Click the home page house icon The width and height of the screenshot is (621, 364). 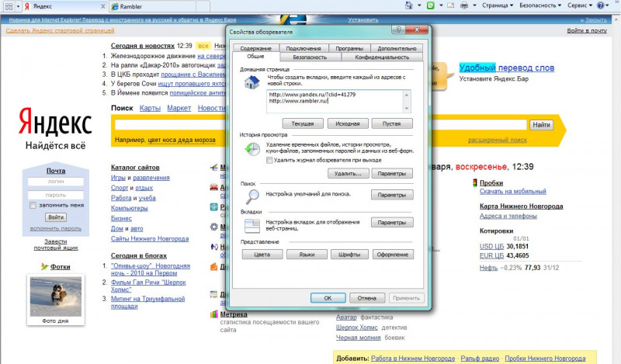252,82
